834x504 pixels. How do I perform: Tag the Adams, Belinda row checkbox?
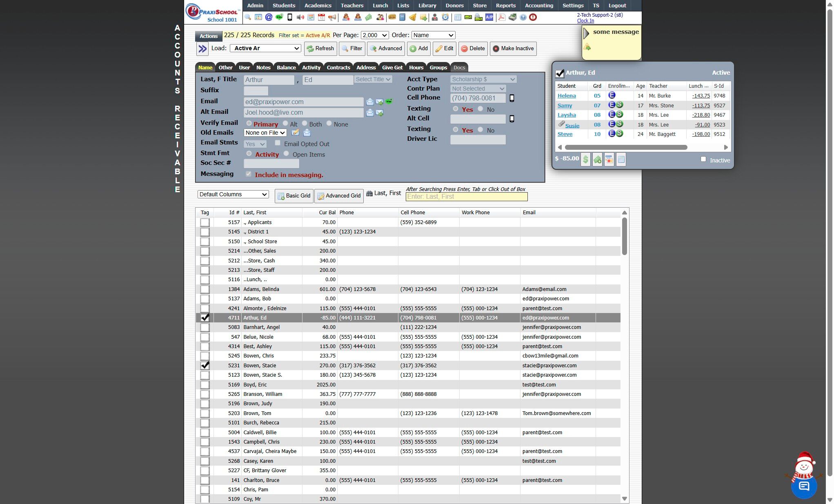pyautogui.click(x=205, y=289)
